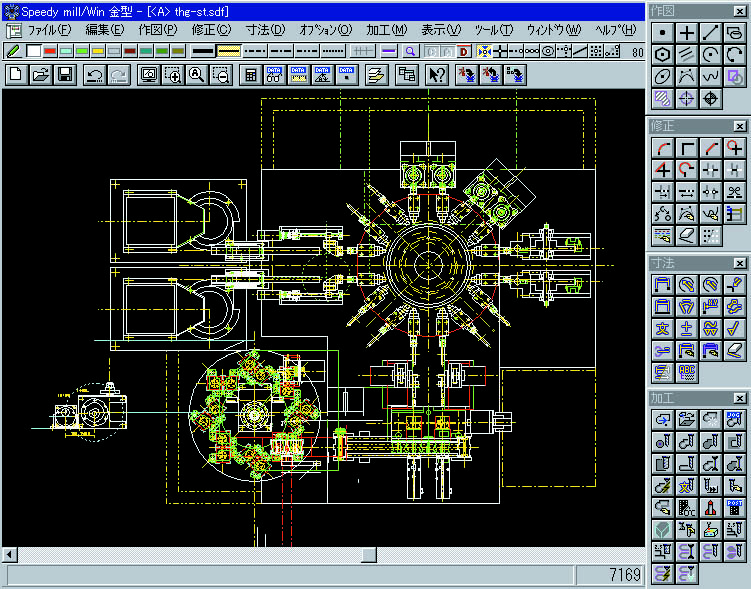Screen dimensions: 751x589
Task: Select the point drawing tool in 作図 panel
Action: click(662, 33)
